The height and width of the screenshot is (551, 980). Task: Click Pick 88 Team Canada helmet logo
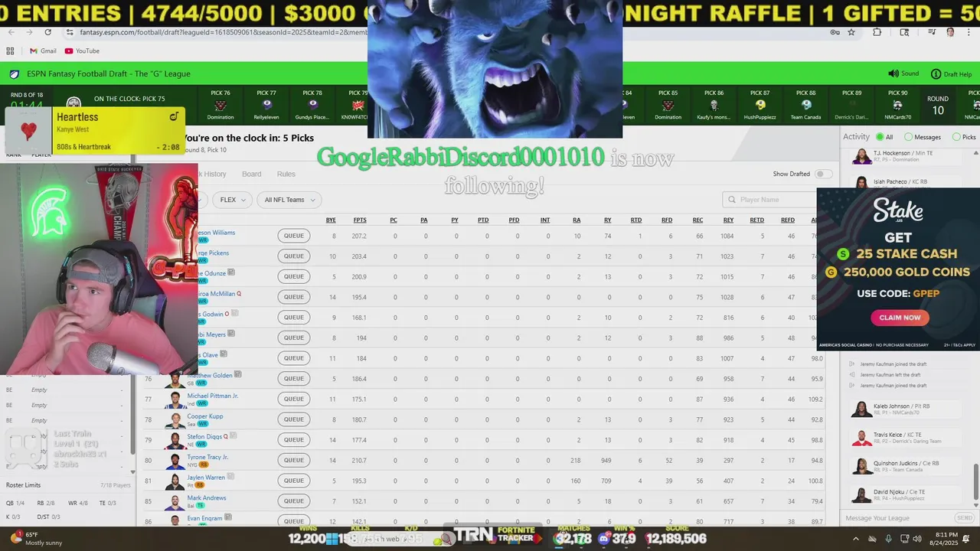click(x=805, y=105)
